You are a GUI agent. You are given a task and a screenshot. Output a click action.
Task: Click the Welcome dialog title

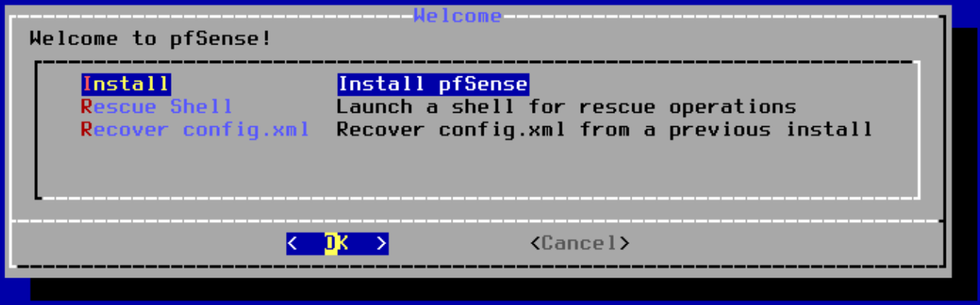458,15
